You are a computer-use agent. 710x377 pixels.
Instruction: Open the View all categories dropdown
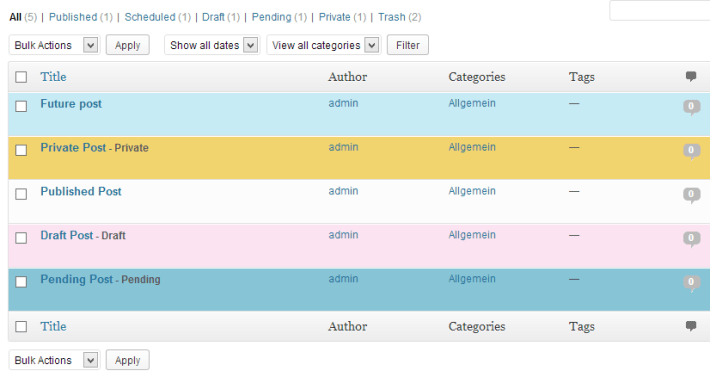[x=324, y=45]
